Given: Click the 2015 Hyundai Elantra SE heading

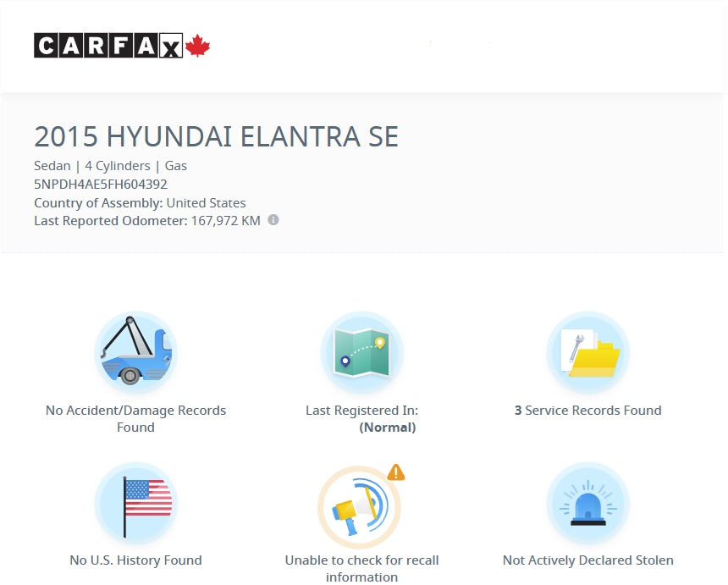Looking at the screenshot, I should click(216, 137).
